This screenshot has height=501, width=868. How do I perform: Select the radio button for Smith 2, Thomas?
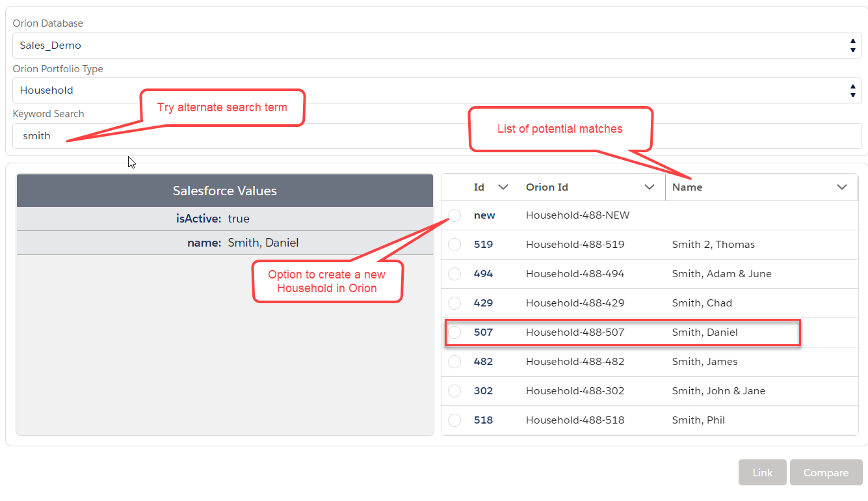454,245
